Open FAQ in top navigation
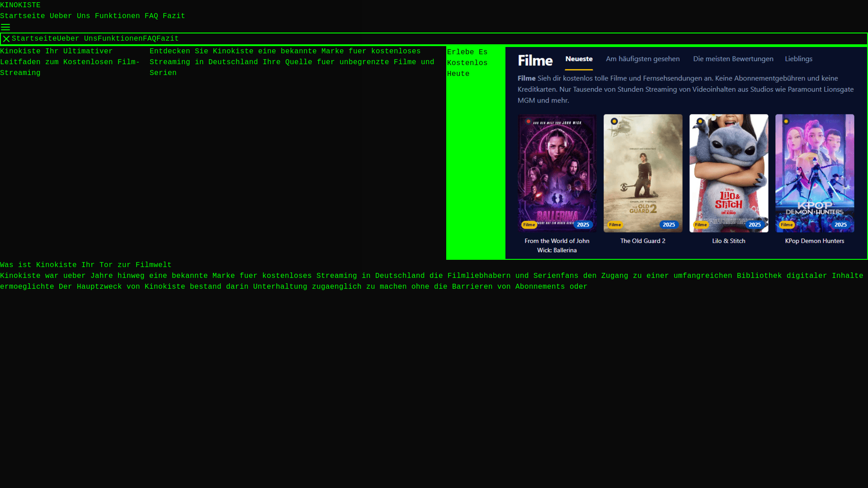 151,16
